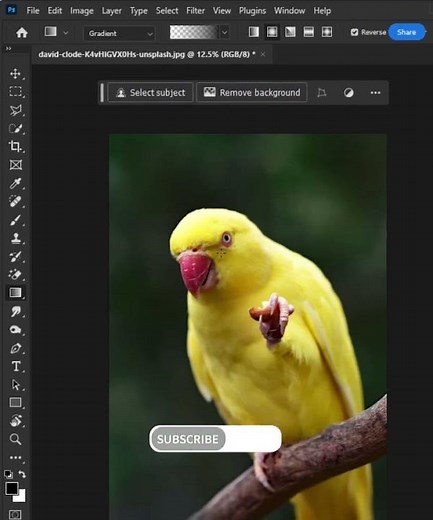Viewport: 433px width, 520px height.
Task: Expand the collapsed toolbar double arrows
Action: click(8, 49)
